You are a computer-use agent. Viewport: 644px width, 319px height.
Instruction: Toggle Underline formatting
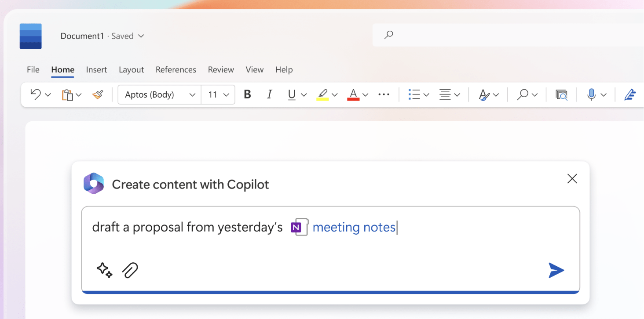292,94
